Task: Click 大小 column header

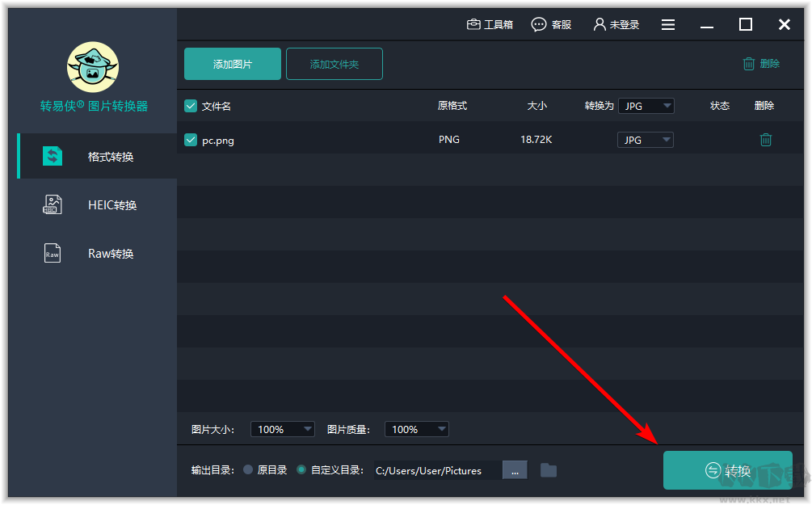Action: (537, 106)
